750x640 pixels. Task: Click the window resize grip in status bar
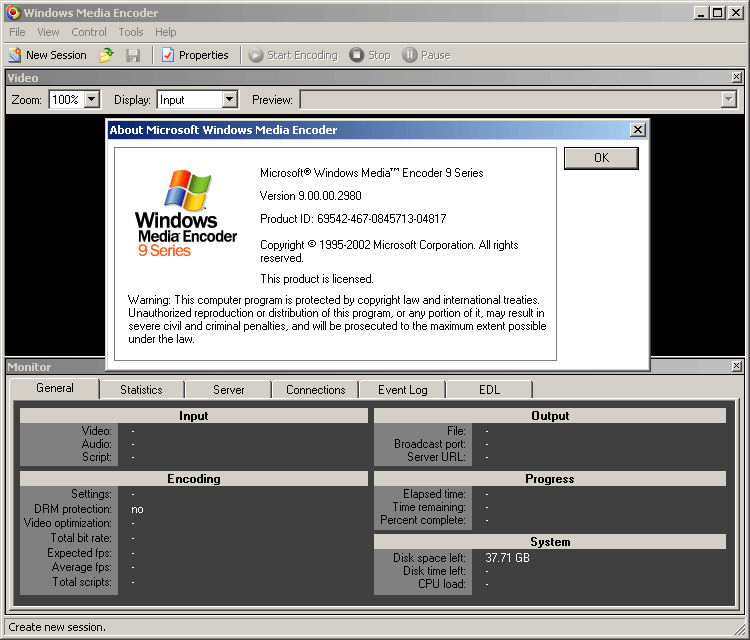click(x=740, y=629)
